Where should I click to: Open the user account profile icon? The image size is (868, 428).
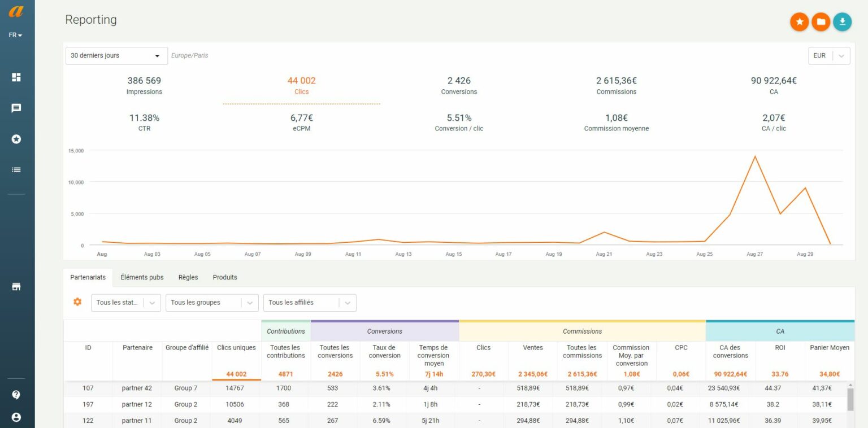point(16,417)
